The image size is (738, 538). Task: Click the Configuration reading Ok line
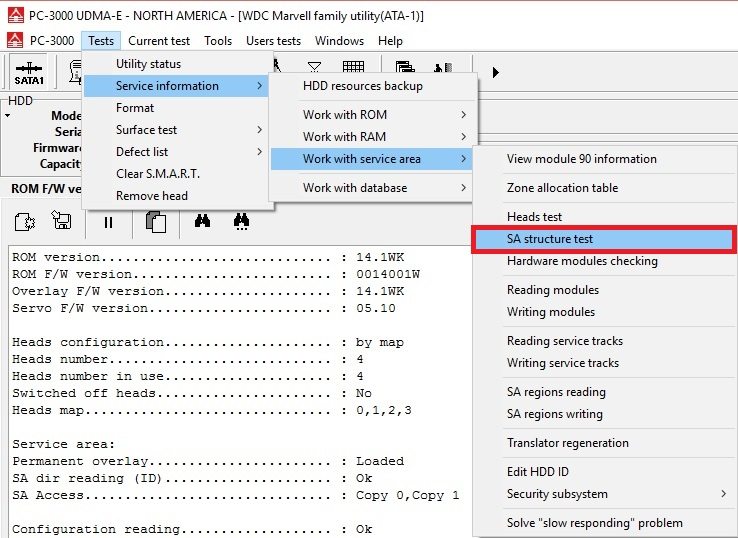192,529
